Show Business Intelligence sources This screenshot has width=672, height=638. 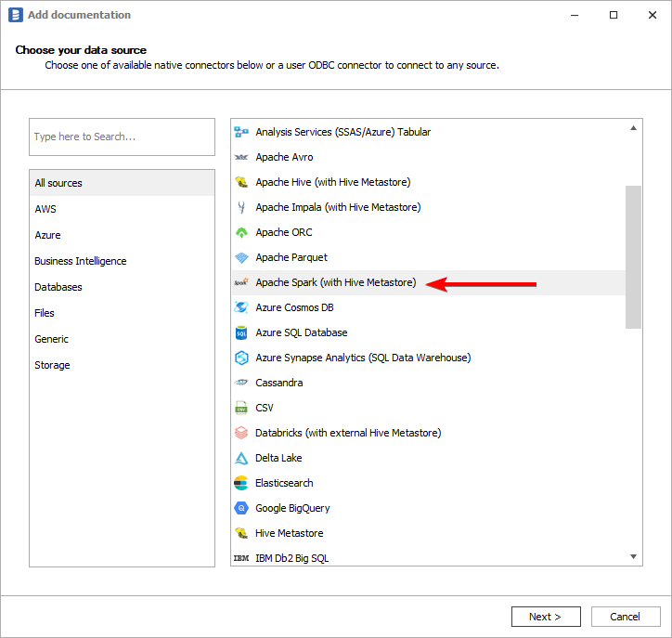(122, 261)
